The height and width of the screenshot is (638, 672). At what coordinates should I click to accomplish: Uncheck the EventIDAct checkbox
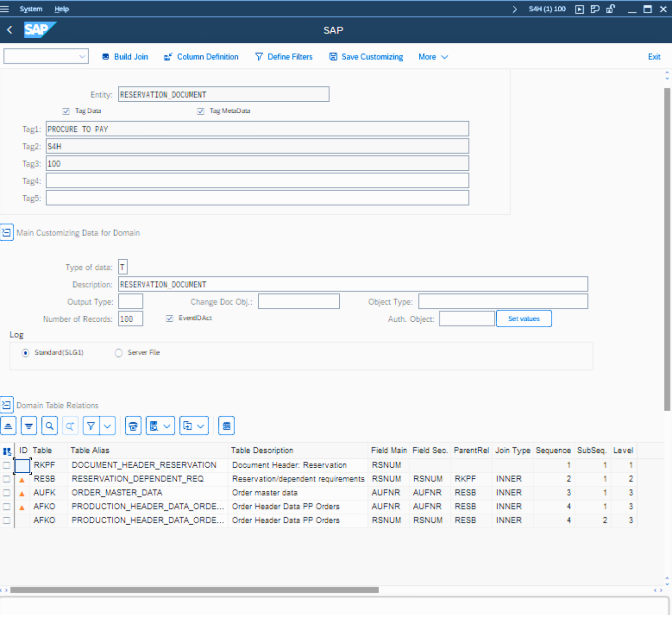tap(169, 319)
